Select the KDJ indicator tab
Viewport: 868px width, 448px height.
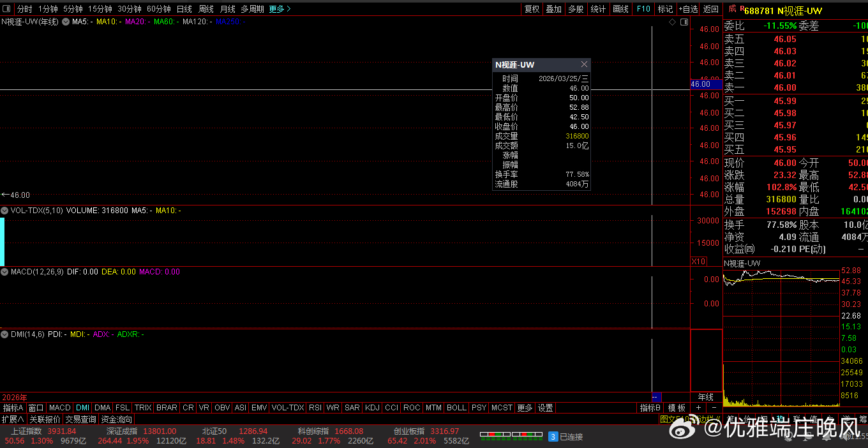click(372, 408)
